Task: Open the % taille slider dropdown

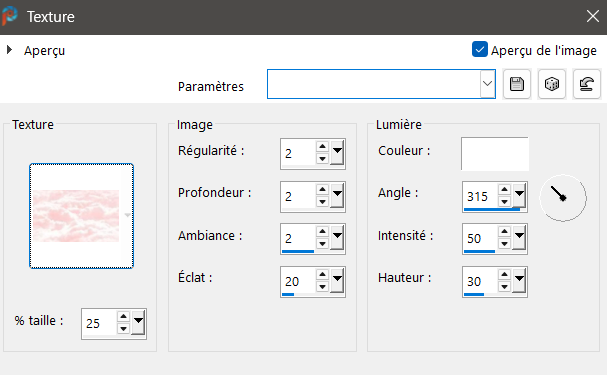Action: tap(138, 322)
